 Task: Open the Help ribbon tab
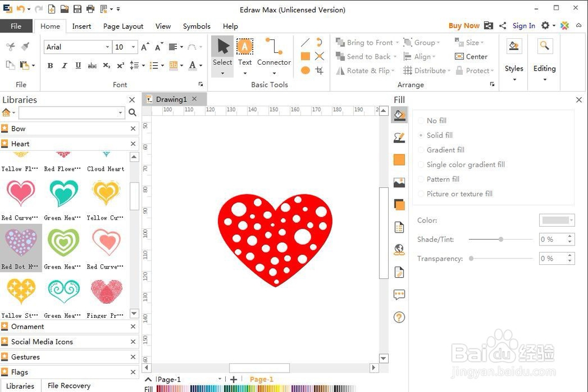(230, 26)
